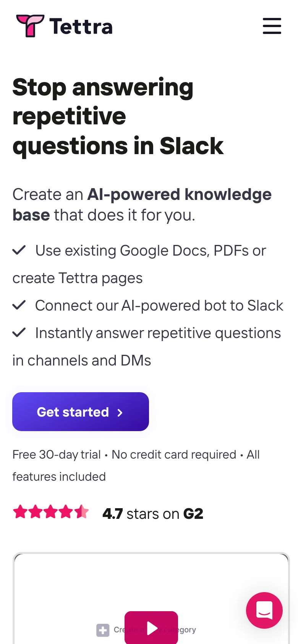Click the Tettra wordmark text
The height and width of the screenshot is (644, 298).
[x=81, y=27]
